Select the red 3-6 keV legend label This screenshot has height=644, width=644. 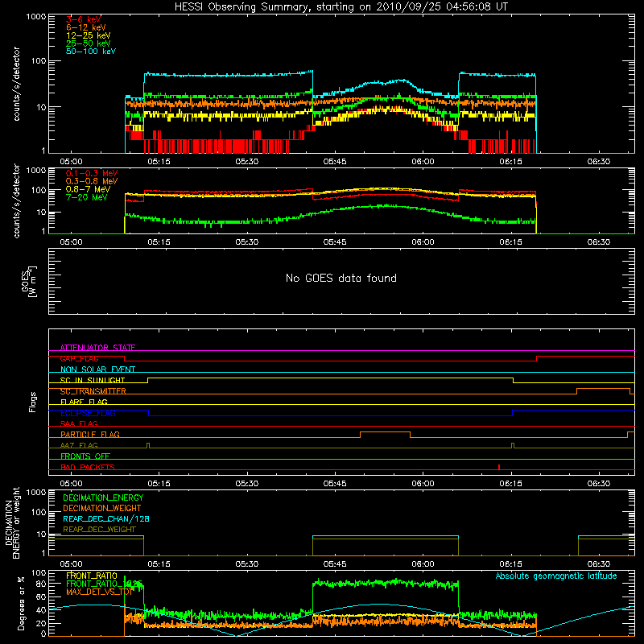point(84,19)
